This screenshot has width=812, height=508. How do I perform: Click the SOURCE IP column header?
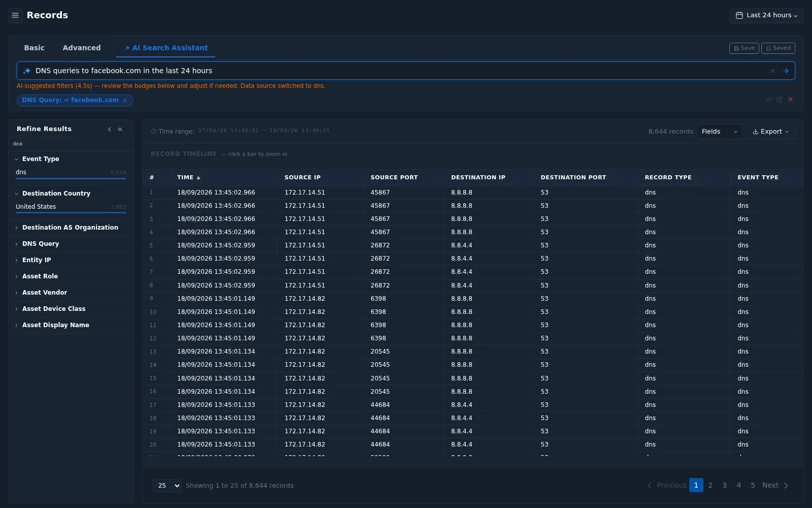coord(302,177)
